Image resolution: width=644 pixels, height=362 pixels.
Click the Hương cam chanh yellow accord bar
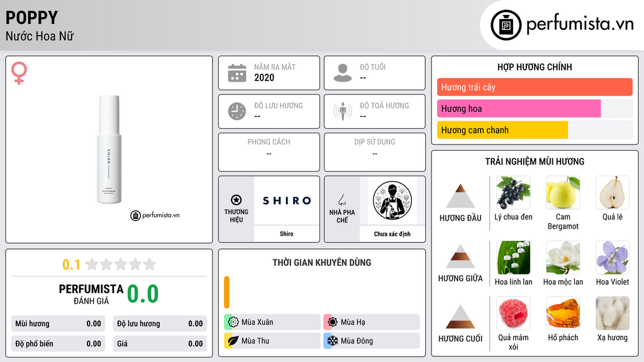tap(502, 130)
